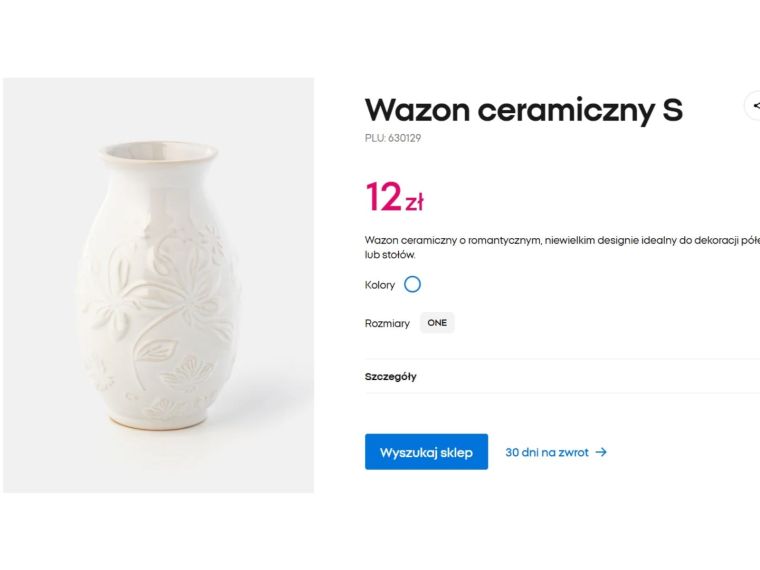
Task: Choose the ONE size option
Action: (437, 323)
